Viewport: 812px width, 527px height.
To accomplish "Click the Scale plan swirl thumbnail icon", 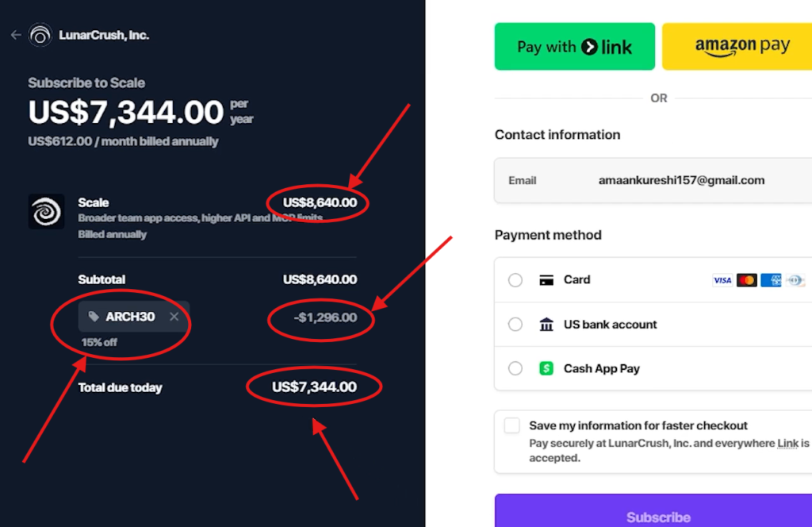I will pos(45,211).
